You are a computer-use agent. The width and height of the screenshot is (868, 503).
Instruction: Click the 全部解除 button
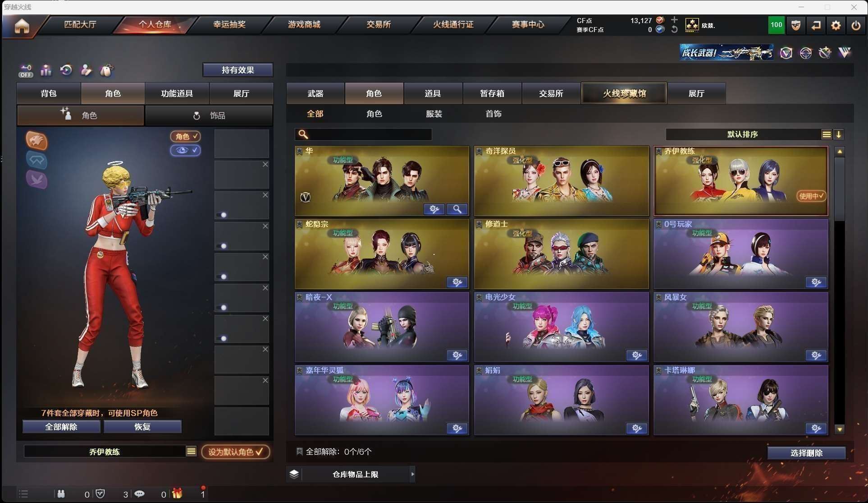coord(61,427)
